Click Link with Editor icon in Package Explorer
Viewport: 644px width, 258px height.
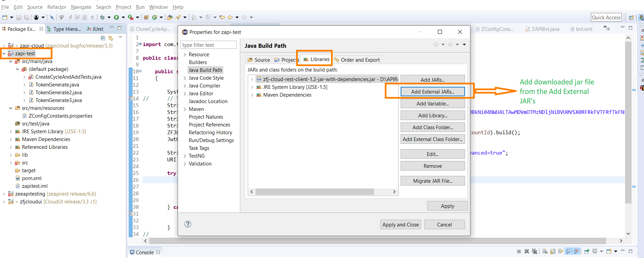tap(111, 38)
